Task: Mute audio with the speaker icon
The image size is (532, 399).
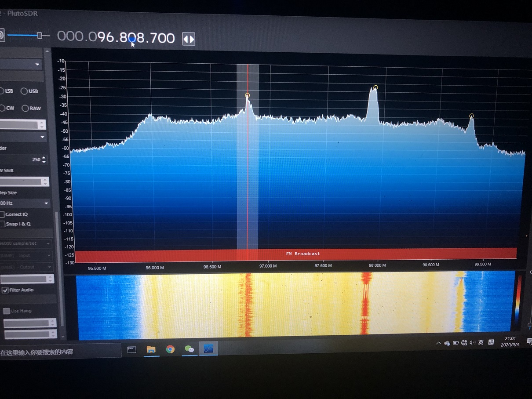Action: pyautogui.click(x=3, y=35)
